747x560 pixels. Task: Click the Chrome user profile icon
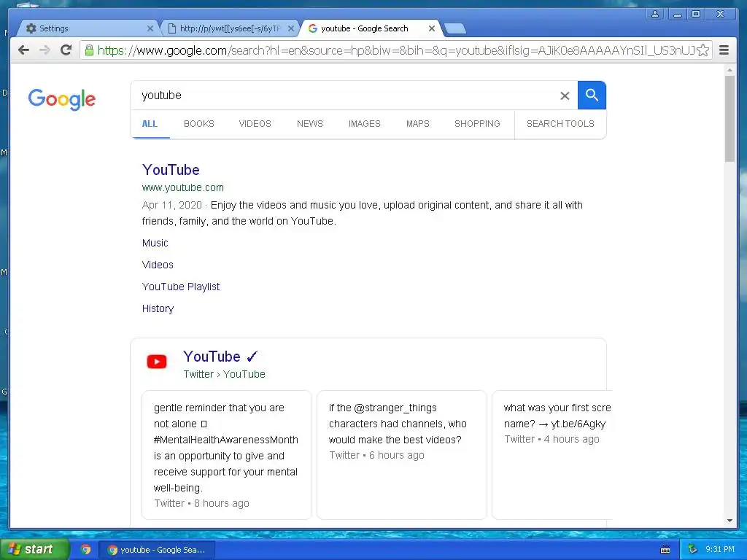coord(656,14)
